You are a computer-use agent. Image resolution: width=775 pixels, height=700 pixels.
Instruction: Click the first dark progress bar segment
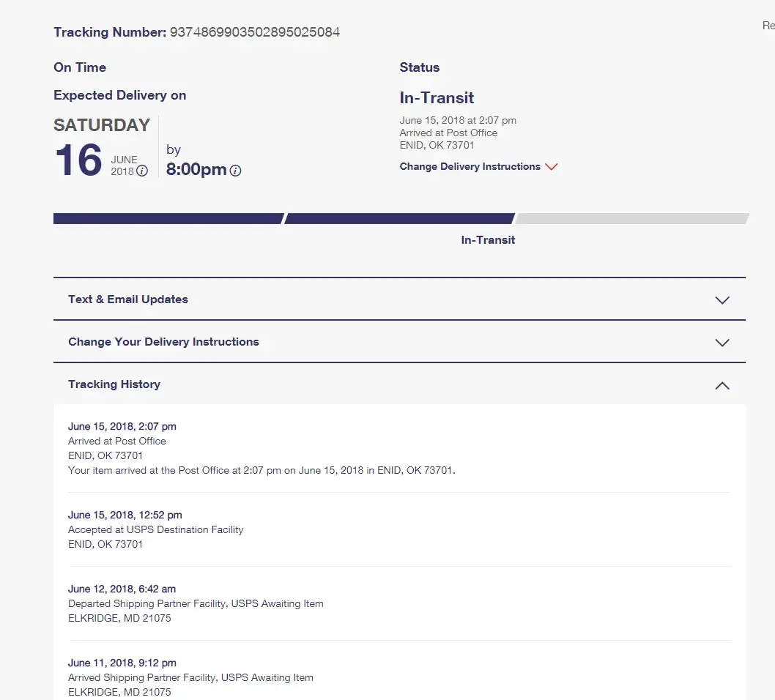click(168, 218)
